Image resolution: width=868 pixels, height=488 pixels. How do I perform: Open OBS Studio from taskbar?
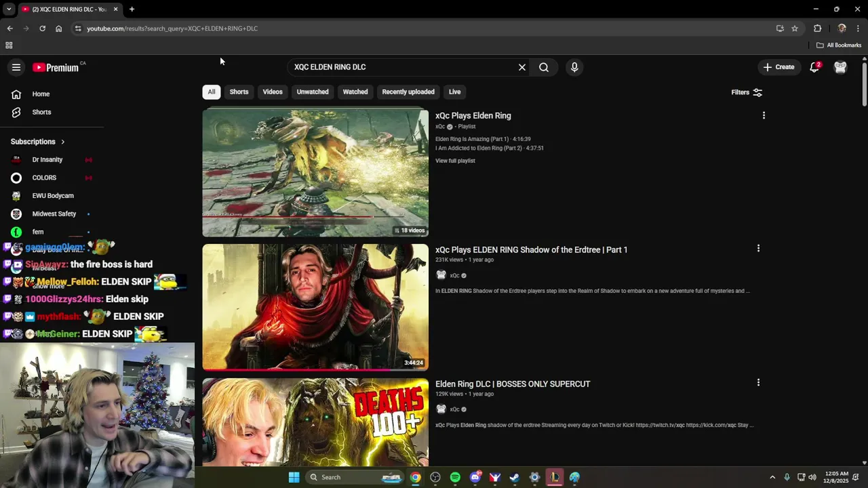tap(435, 477)
